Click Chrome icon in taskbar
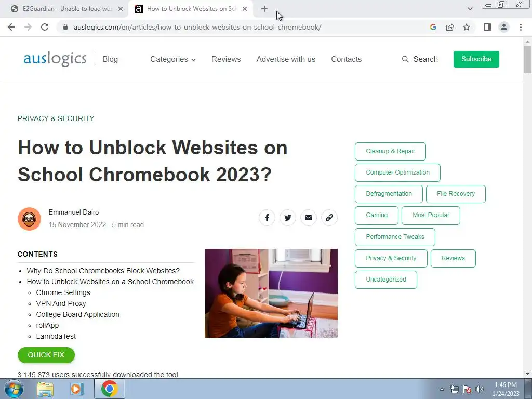 point(109,389)
